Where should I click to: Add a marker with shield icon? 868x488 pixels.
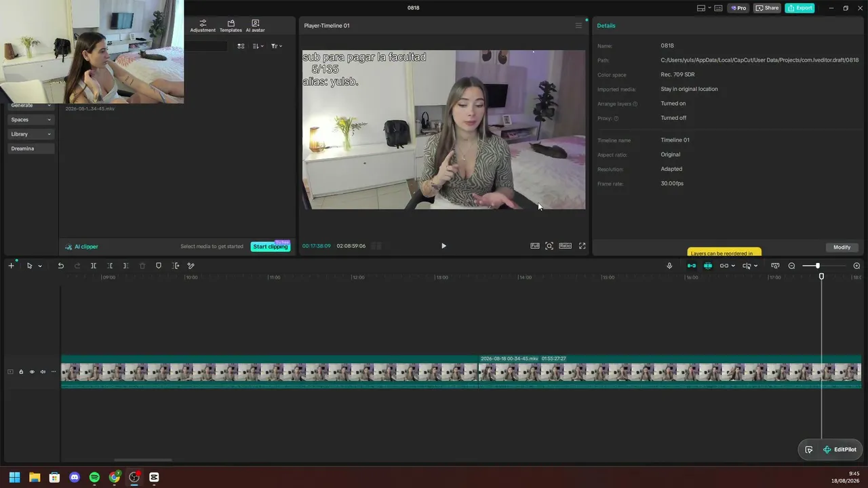pos(159,266)
